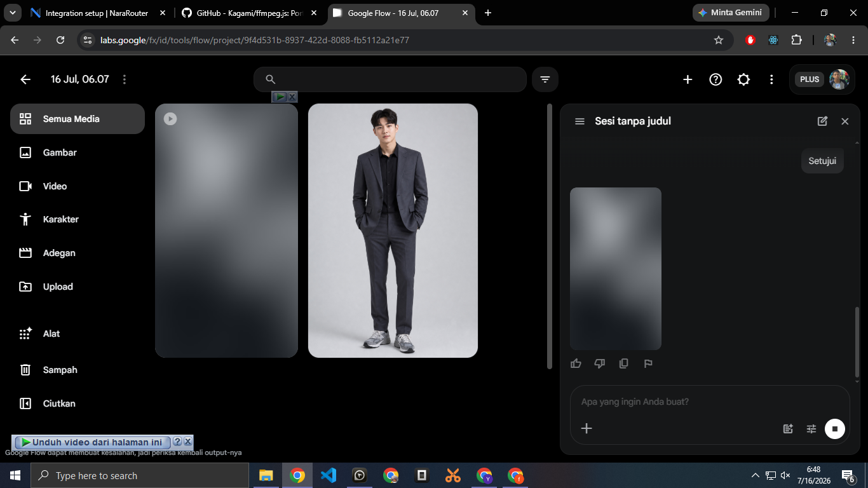Open the media filter button

[x=545, y=79]
